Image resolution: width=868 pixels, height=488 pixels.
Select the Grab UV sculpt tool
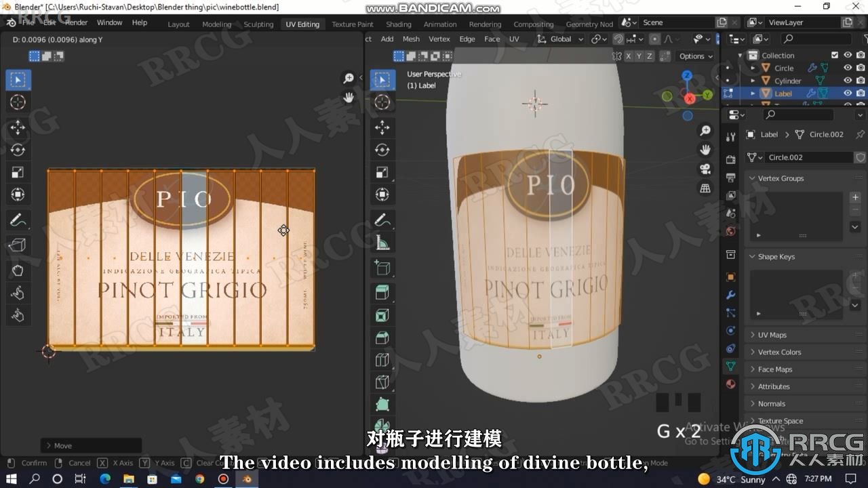pos(18,270)
